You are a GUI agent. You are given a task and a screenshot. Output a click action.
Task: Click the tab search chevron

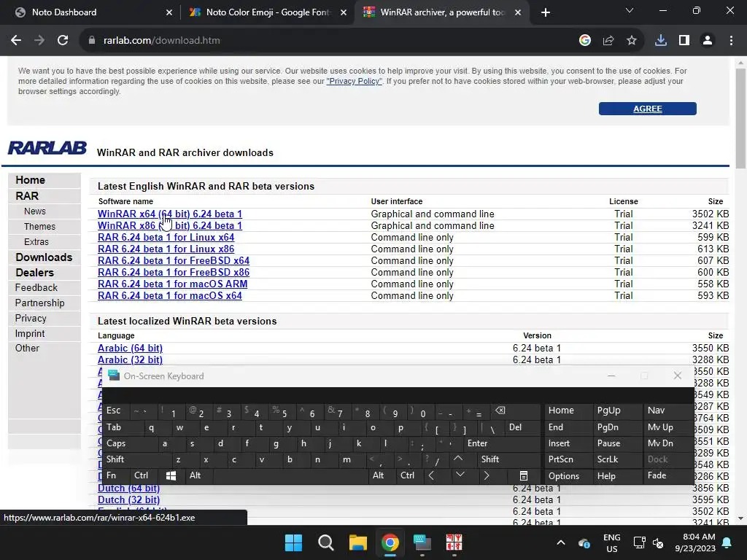pos(630,10)
